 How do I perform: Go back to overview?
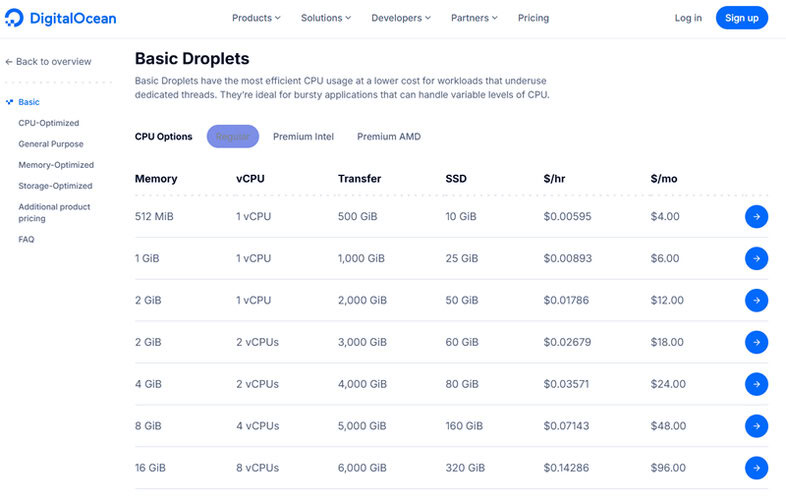[x=48, y=62]
